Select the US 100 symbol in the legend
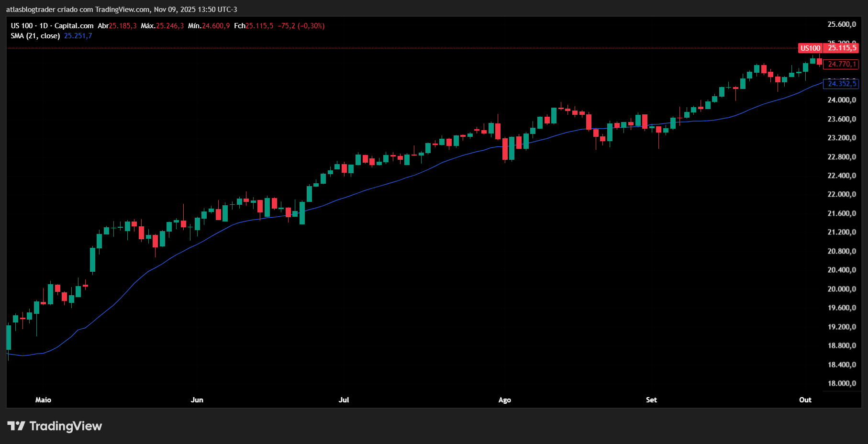The width and height of the screenshot is (868, 444). 22,26
